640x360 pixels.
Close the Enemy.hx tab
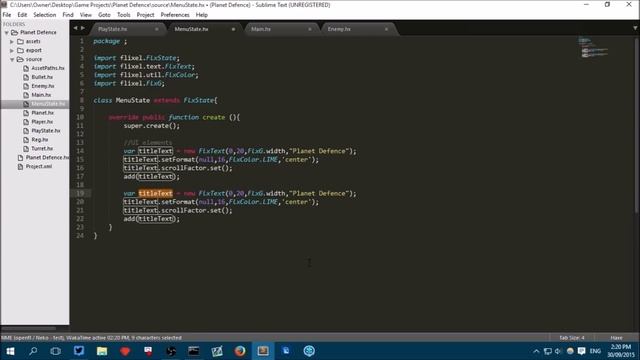click(386, 29)
